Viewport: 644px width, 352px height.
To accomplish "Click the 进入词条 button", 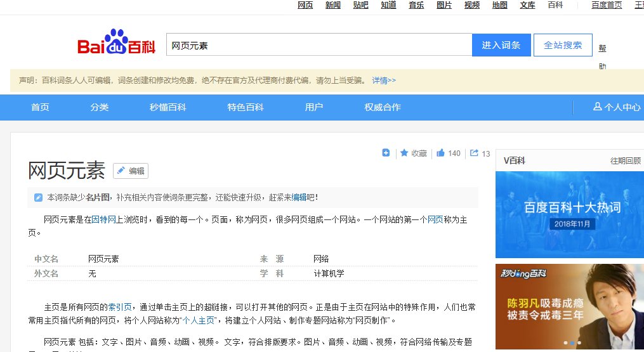I will (x=501, y=45).
